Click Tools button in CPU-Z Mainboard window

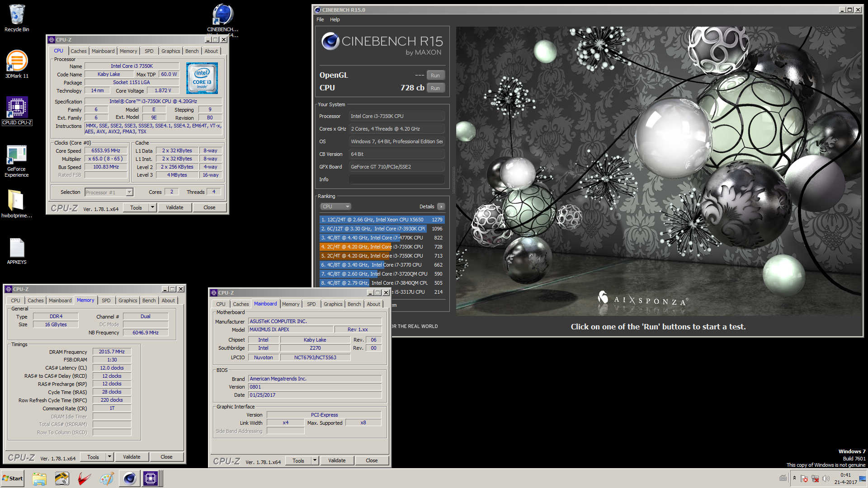coord(298,460)
